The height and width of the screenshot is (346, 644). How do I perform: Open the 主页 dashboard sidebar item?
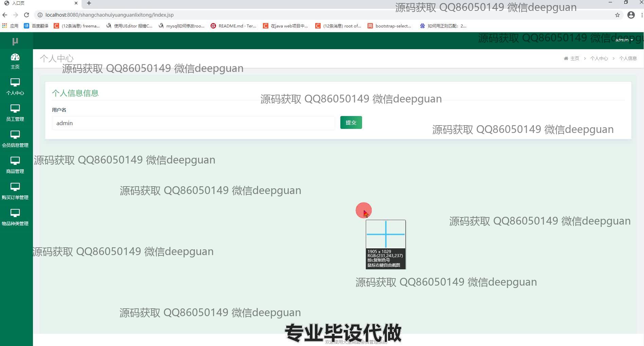tap(15, 61)
